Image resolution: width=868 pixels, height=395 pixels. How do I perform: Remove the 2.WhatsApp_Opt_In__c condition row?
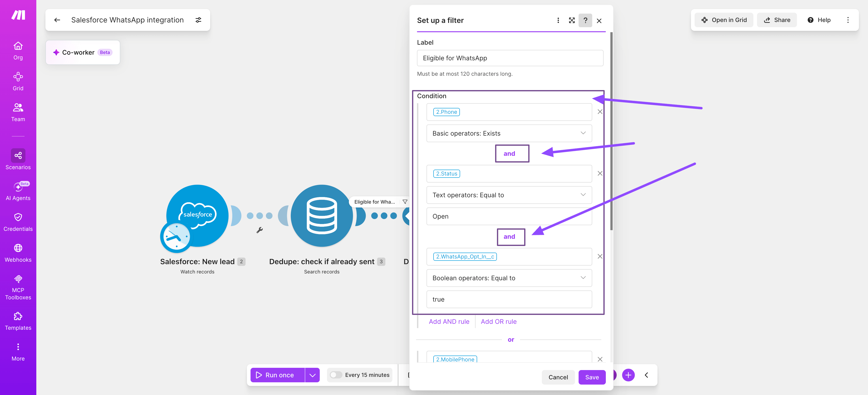[600, 256]
